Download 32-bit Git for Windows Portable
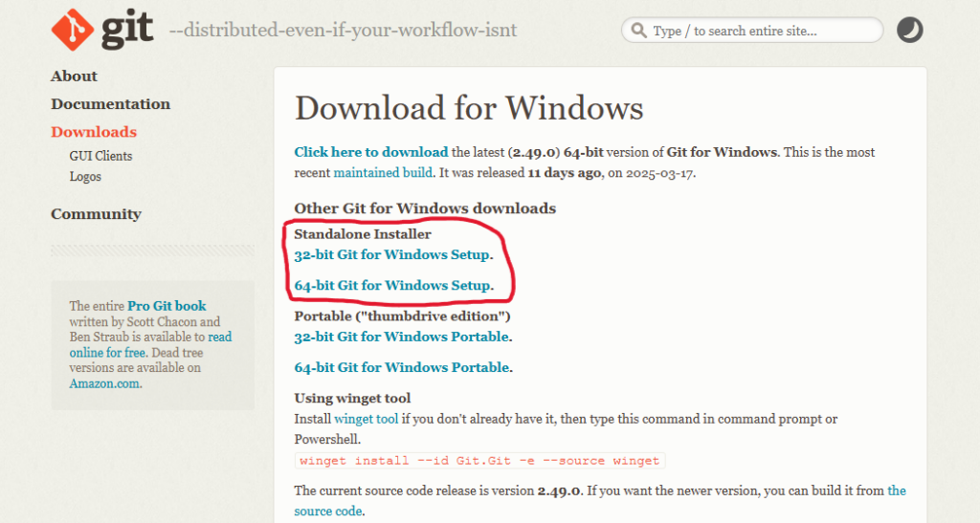 (x=402, y=337)
